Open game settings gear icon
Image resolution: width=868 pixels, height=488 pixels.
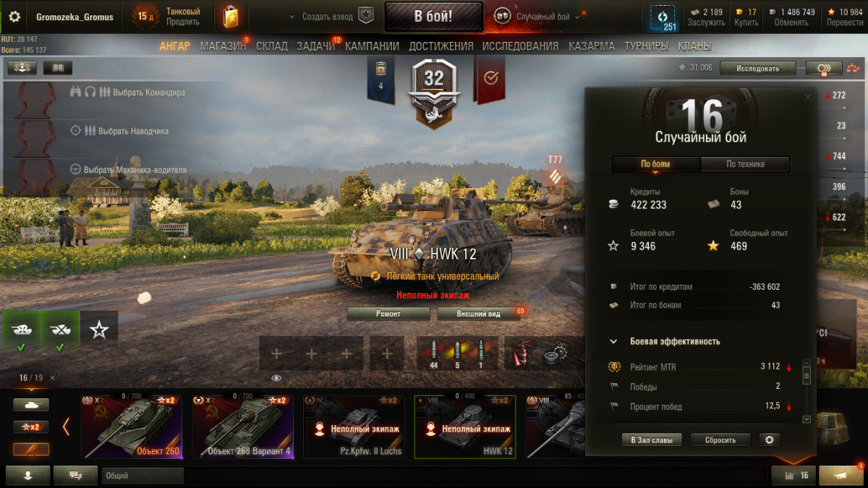pyautogui.click(x=14, y=17)
